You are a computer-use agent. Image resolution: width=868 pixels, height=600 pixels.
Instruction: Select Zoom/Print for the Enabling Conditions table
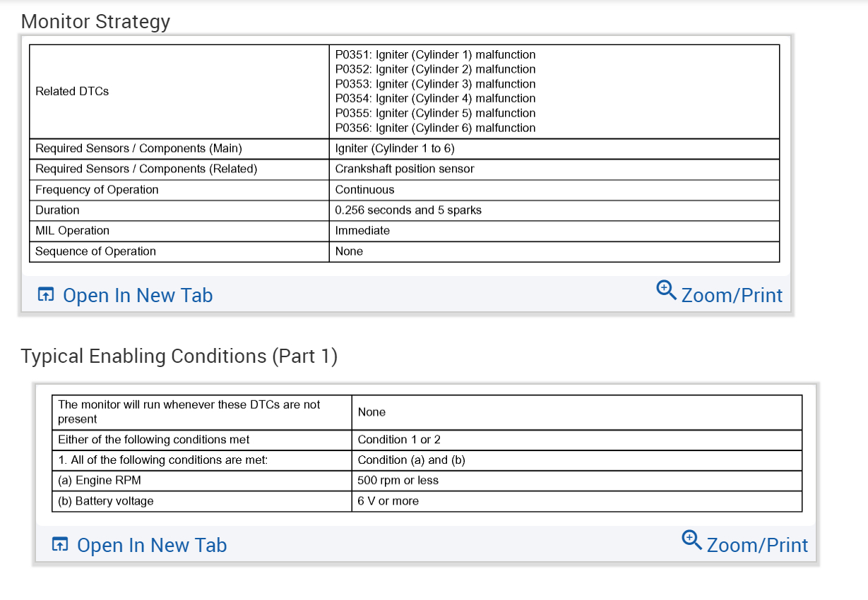[756, 545]
